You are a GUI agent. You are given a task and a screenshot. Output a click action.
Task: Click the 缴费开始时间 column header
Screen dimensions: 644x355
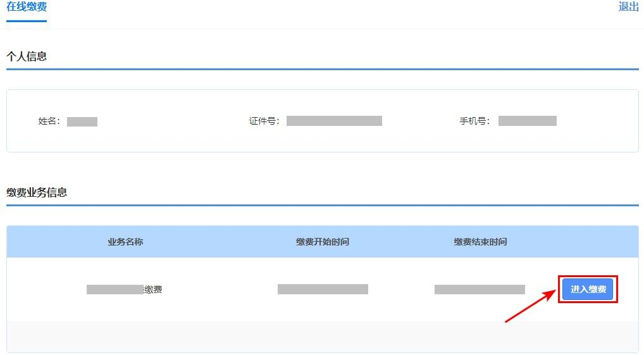click(323, 242)
